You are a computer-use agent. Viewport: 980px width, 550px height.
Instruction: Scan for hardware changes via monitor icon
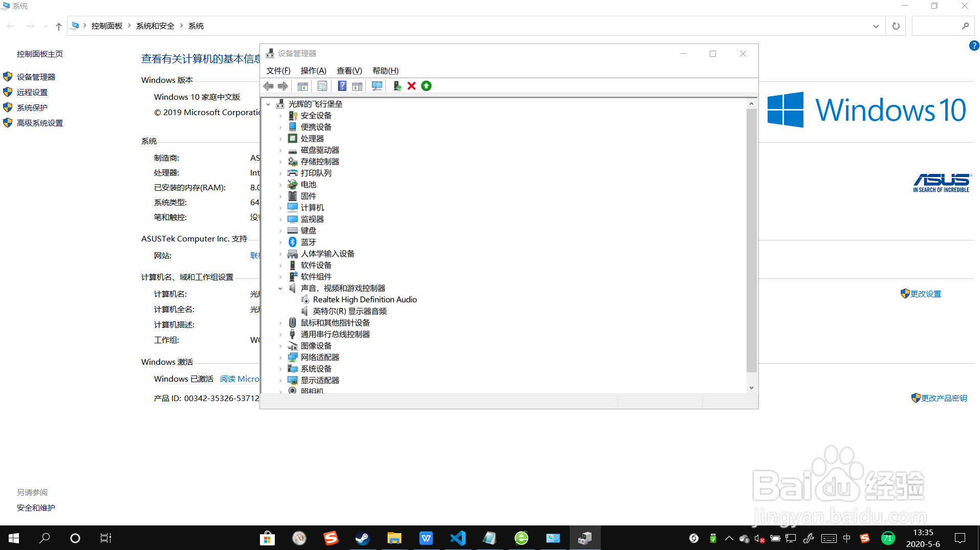(x=377, y=86)
